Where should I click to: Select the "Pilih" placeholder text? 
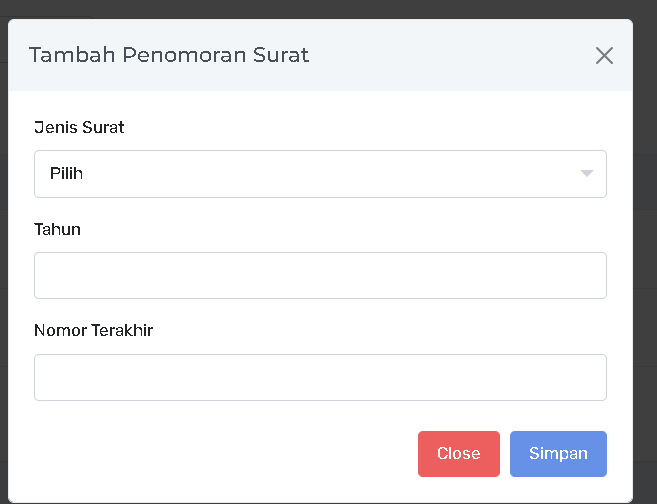pyautogui.click(x=66, y=174)
